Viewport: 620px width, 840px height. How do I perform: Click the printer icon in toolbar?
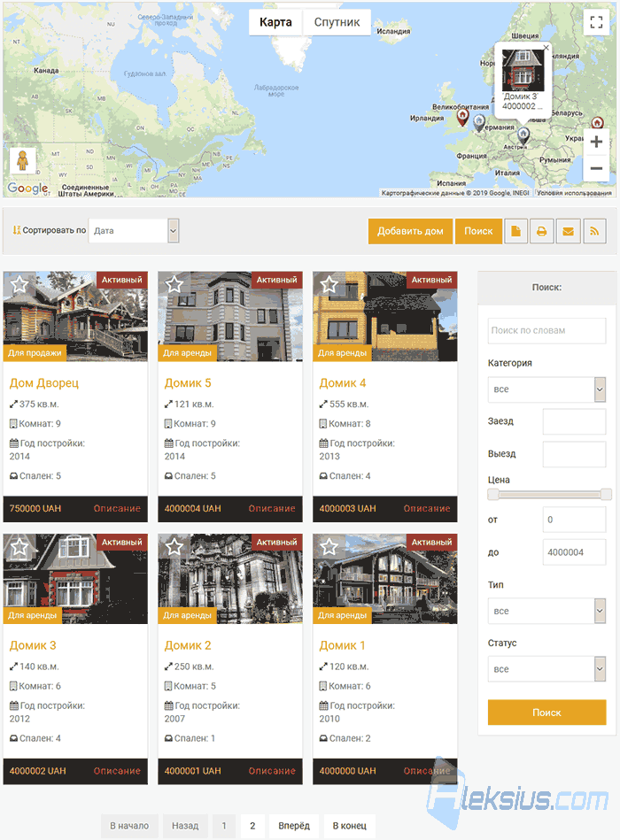(x=542, y=231)
